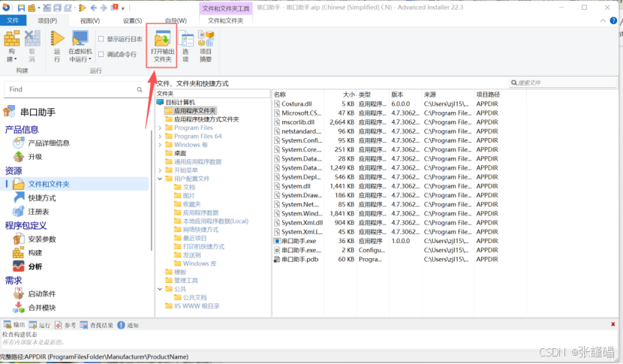Viewport: 623px width, 364px height.
Task: Switch to the 项目(P) ribbon tab
Action: coord(47,21)
